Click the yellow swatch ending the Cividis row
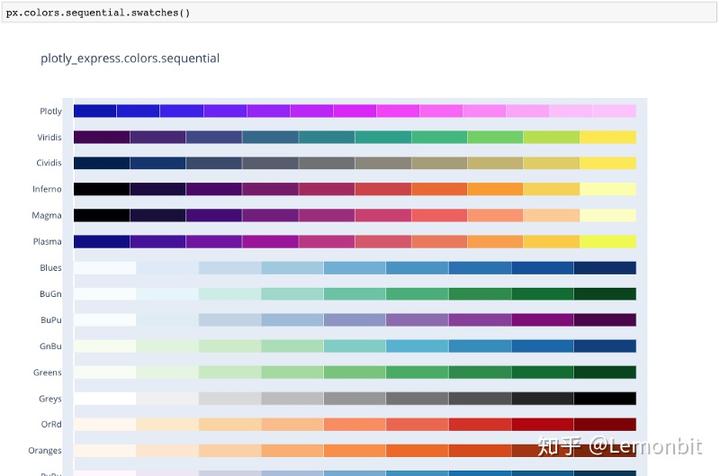The image size is (720, 476). click(x=608, y=163)
